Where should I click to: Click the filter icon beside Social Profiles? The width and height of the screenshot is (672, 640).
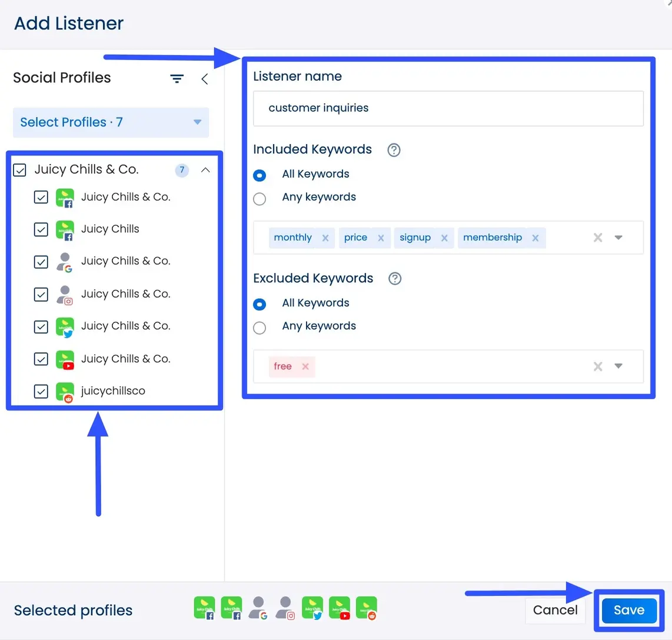point(177,79)
